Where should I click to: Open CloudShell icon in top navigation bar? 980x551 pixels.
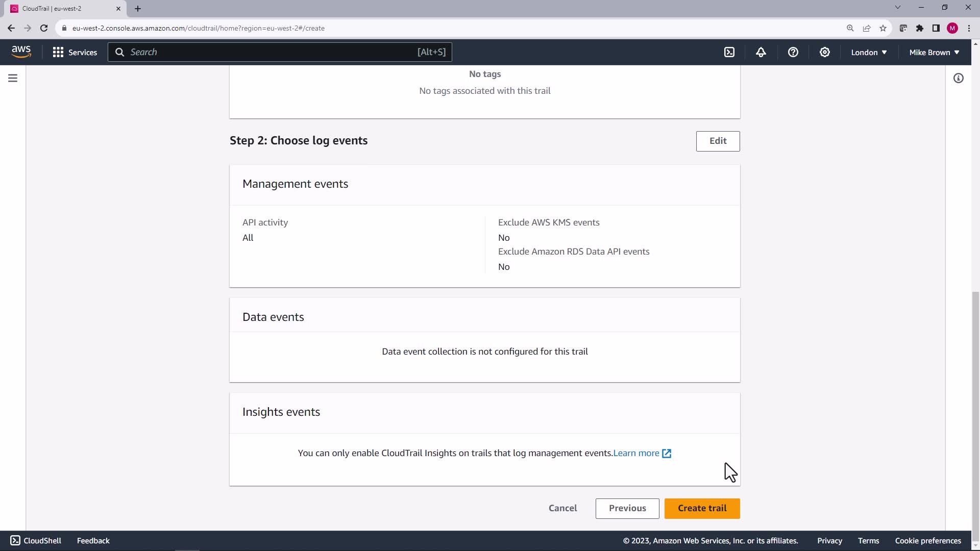729,52
